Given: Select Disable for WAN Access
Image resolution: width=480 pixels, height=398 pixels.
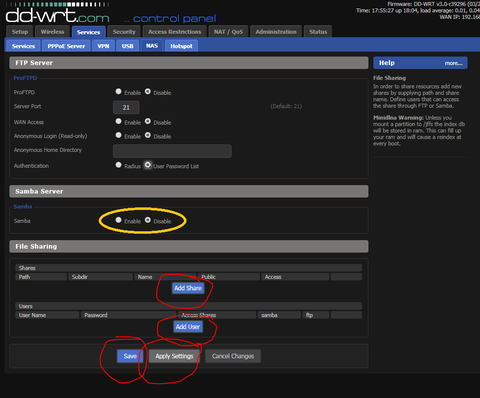Looking at the screenshot, I should tap(148, 121).
